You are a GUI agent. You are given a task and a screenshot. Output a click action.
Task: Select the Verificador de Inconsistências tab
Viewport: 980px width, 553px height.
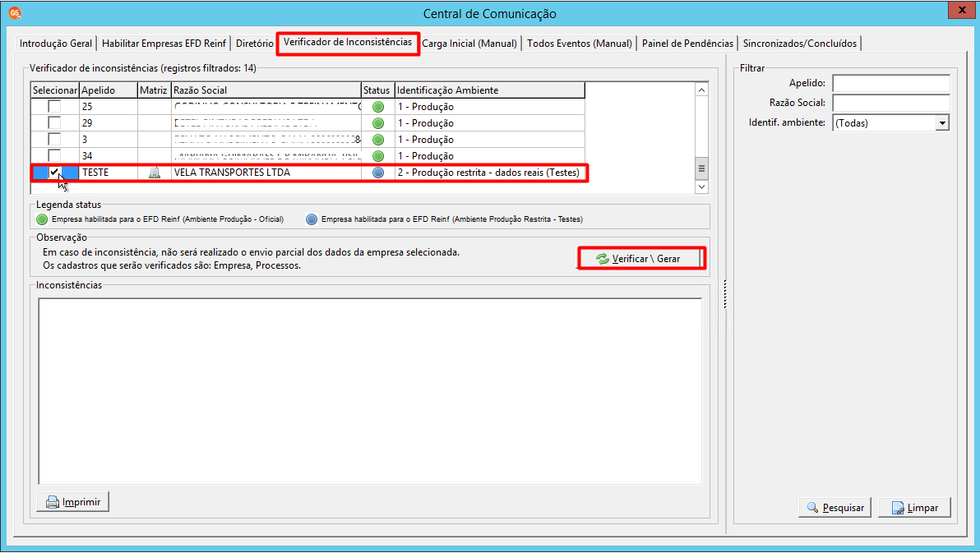tap(348, 42)
